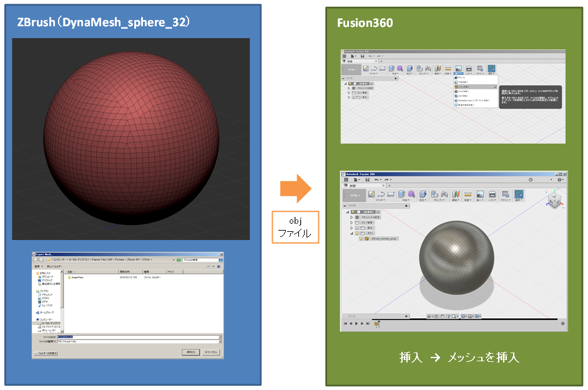Toggle the origin lightbulb in the insert-menu Fusion window browser

pyautogui.click(x=354, y=97)
